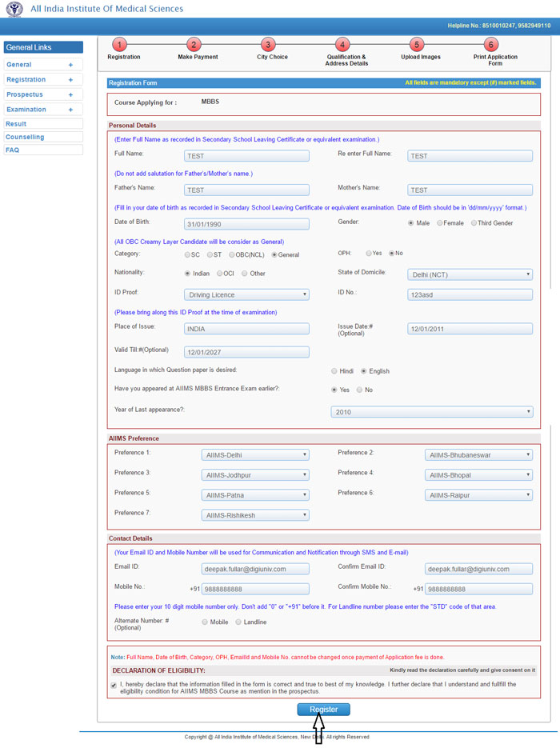The image size is (560, 748).
Task: Expand the Registration sidebar plus icon
Action: (70, 80)
